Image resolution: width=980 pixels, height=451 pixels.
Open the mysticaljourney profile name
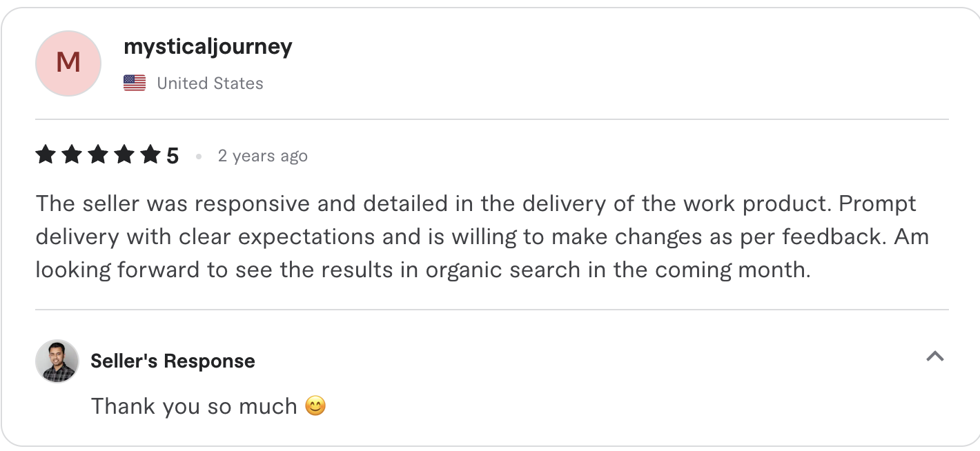pyautogui.click(x=208, y=47)
